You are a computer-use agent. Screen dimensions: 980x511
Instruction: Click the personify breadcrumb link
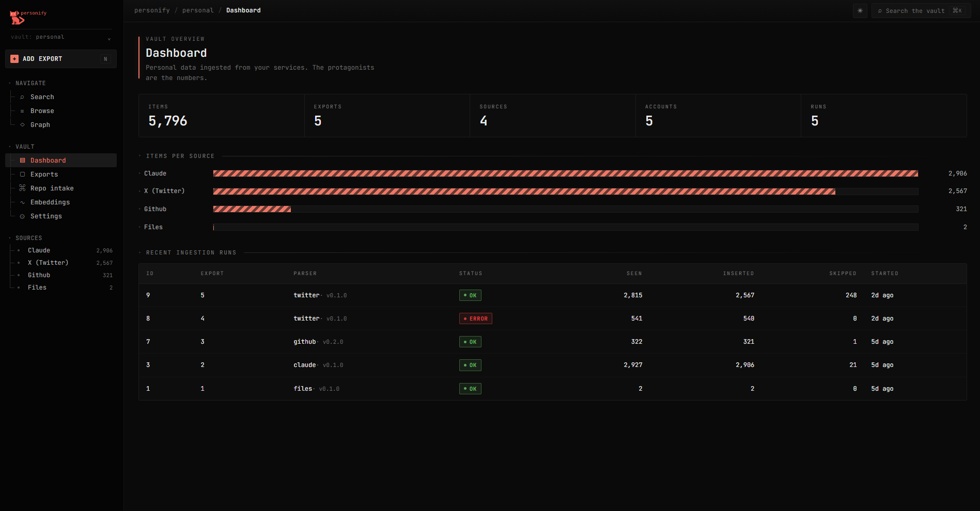point(152,10)
